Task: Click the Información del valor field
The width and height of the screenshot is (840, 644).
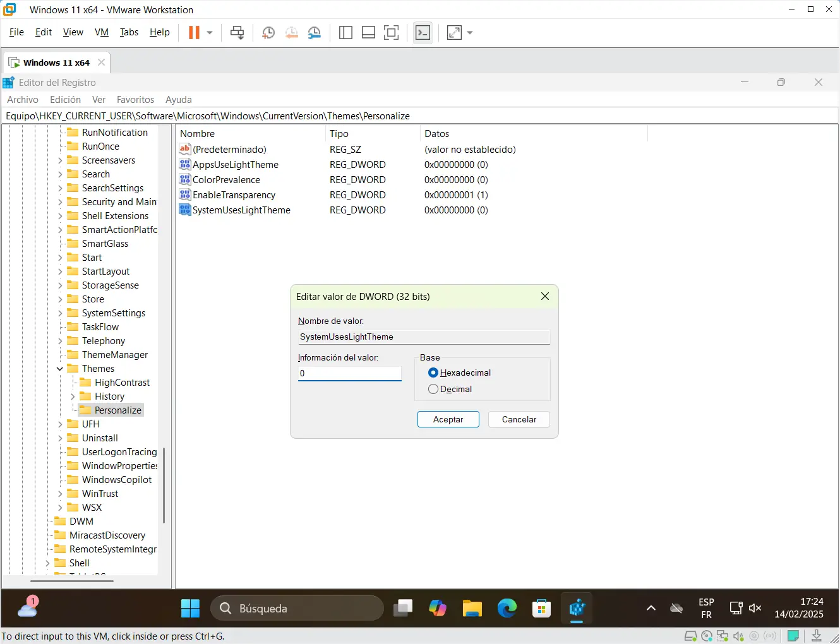Action: coord(350,373)
